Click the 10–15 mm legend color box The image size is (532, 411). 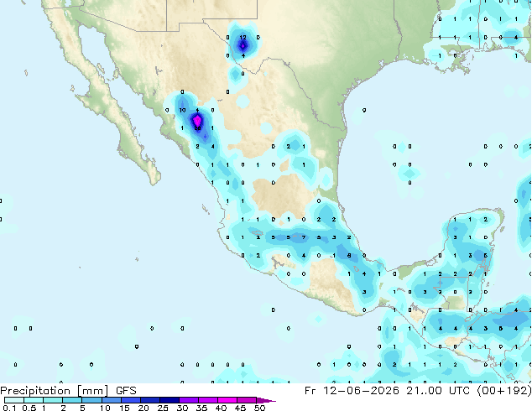(111, 400)
